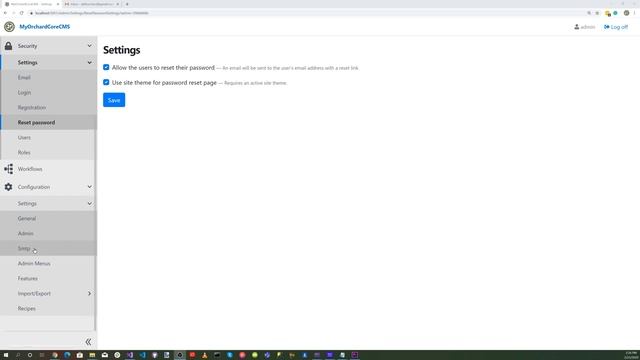Click the Log off link

[x=616, y=27]
